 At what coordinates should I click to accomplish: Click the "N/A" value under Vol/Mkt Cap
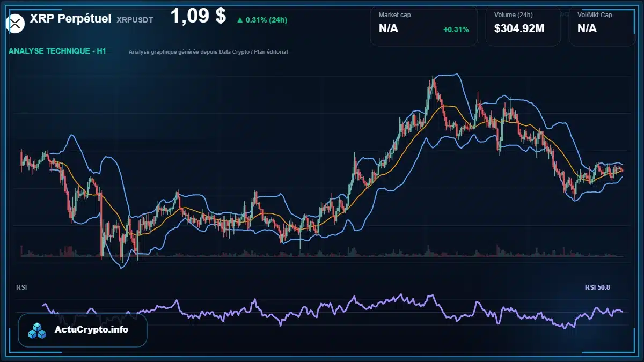tap(587, 29)
